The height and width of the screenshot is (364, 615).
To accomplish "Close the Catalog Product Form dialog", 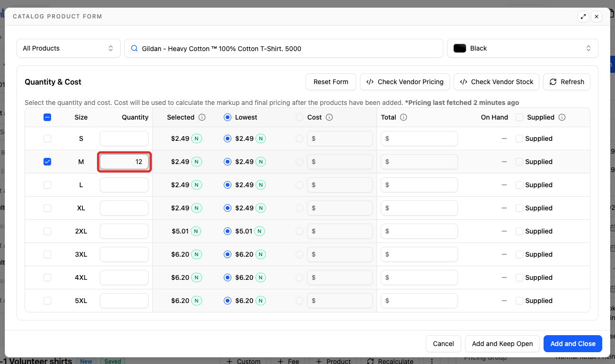I will pyautogui.click(x=597, y=17).
